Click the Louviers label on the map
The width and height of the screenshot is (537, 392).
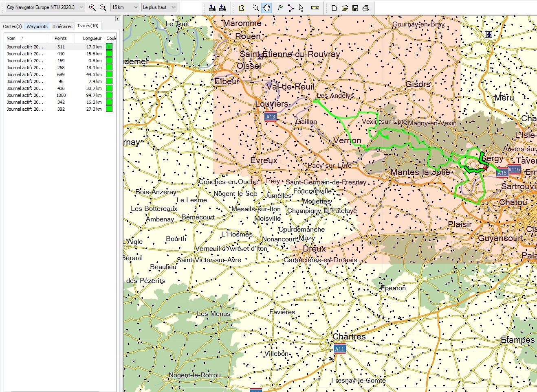point(272,104)
